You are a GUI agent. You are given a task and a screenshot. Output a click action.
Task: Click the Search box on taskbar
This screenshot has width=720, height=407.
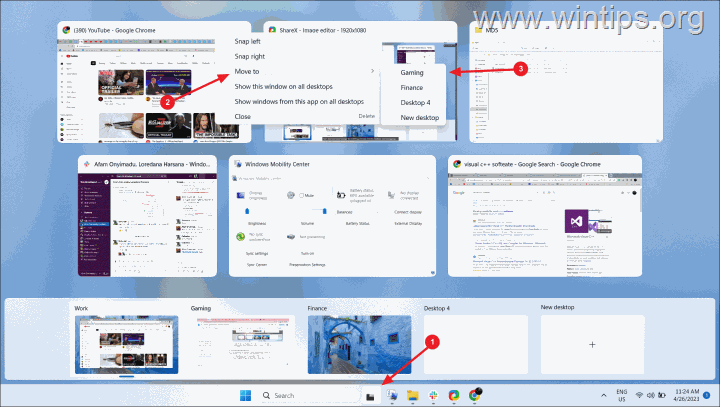tap(310, 396)
